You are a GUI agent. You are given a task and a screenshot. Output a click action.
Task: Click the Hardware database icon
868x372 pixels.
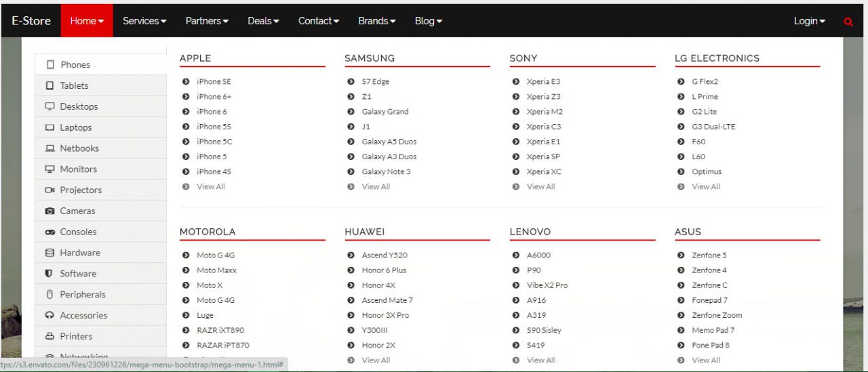pyautogui.click(x=50, y=253)
